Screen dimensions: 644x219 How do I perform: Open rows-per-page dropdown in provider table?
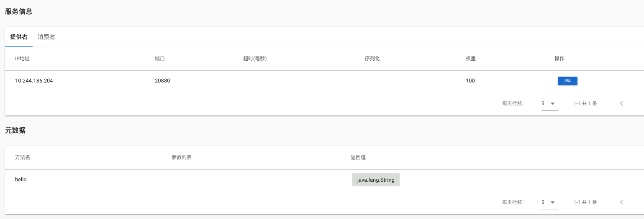pos(549,103)
